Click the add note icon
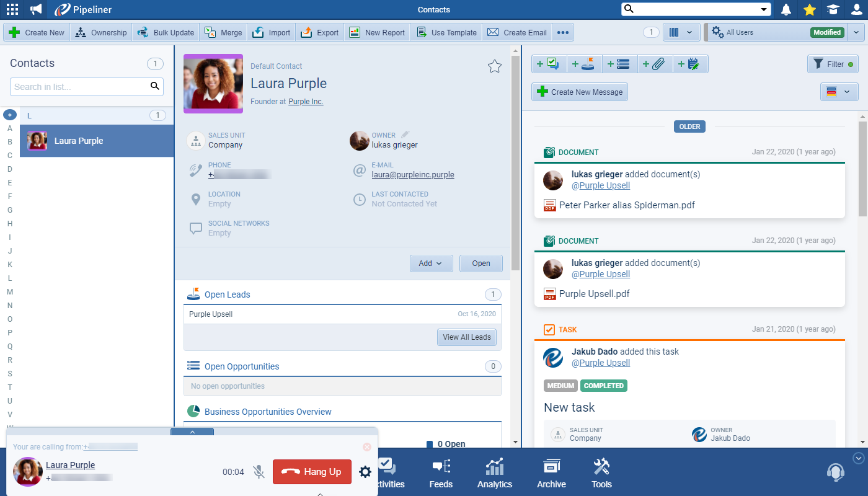The width and height of the screenshot is (868, 496). click(x=689, y=64)
